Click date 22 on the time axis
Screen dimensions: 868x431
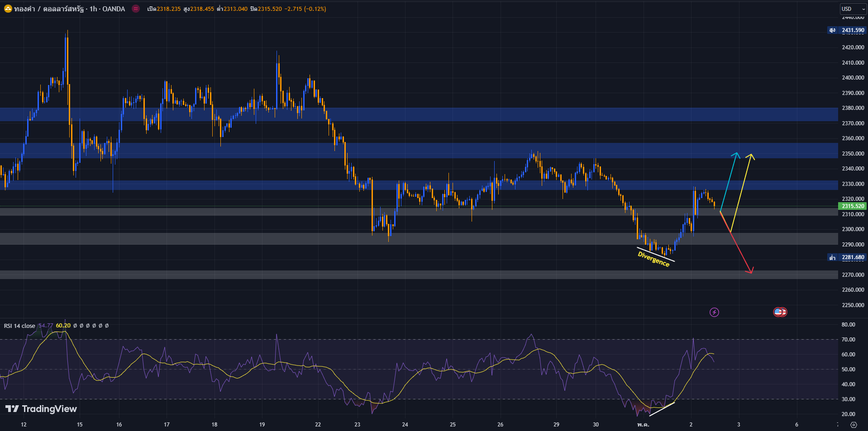pos(318,425)
